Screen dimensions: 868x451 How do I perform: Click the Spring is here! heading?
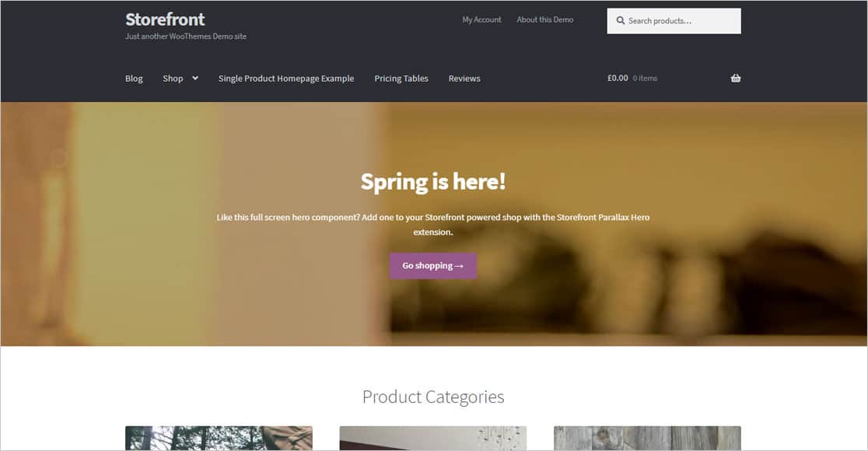coord(433,181)
